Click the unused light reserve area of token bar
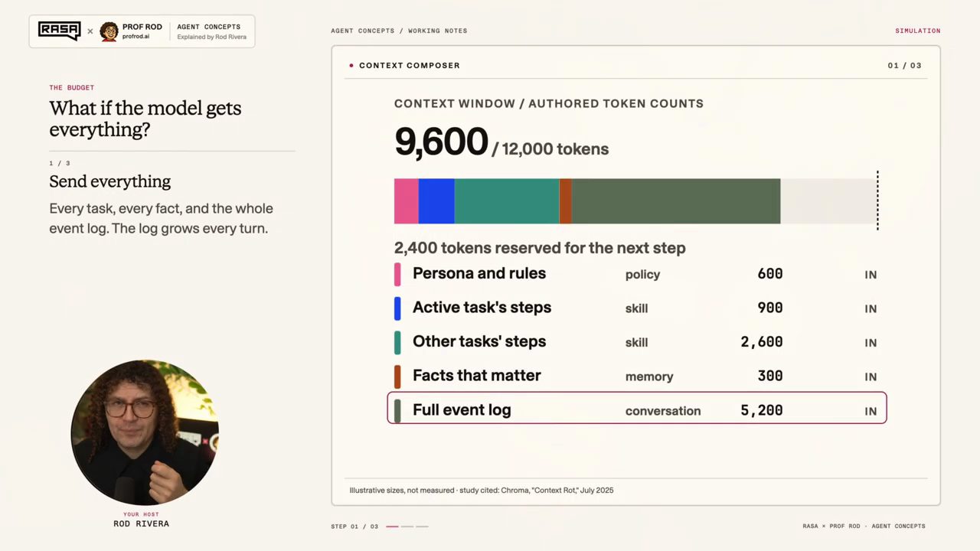This screenshot has width=980, height=551. [x=828, y=201]
